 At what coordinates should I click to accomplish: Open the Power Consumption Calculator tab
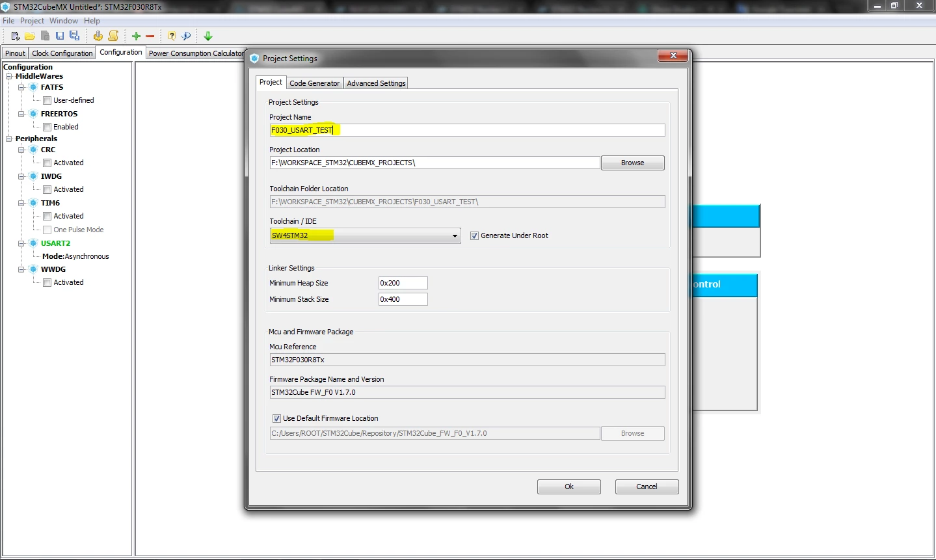(x=196, y=53)
